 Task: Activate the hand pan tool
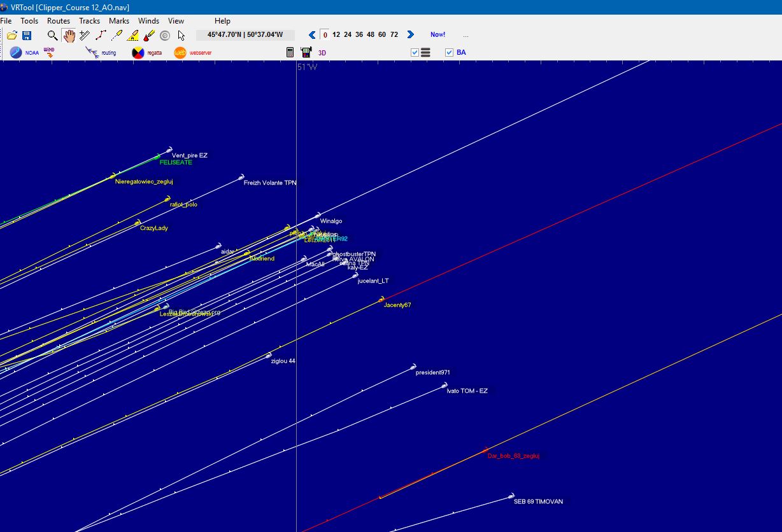69,36
